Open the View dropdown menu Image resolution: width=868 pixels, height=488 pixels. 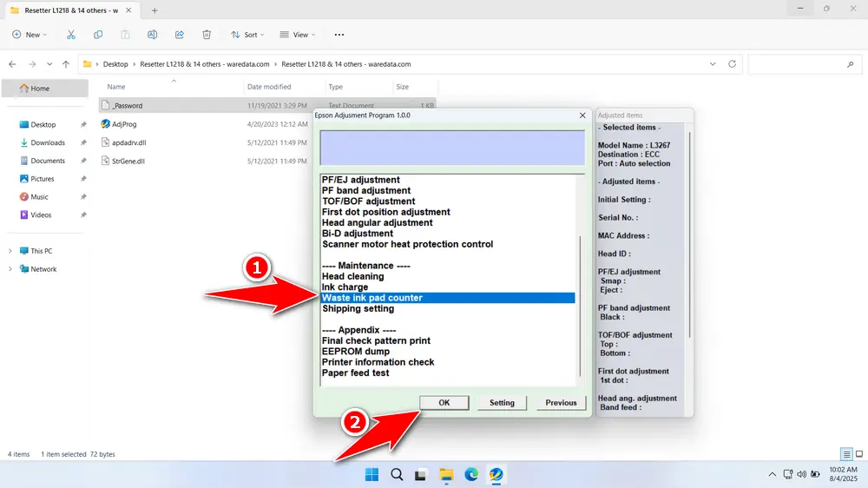pos(298,35)
